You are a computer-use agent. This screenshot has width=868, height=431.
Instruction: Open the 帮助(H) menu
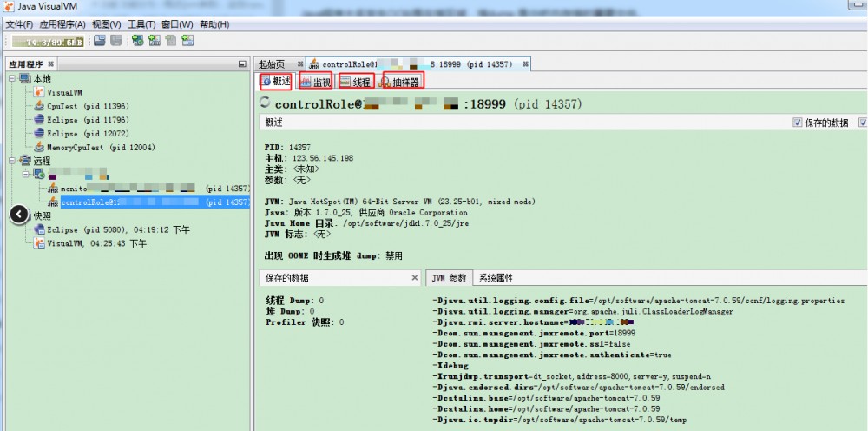pos(214,24)
